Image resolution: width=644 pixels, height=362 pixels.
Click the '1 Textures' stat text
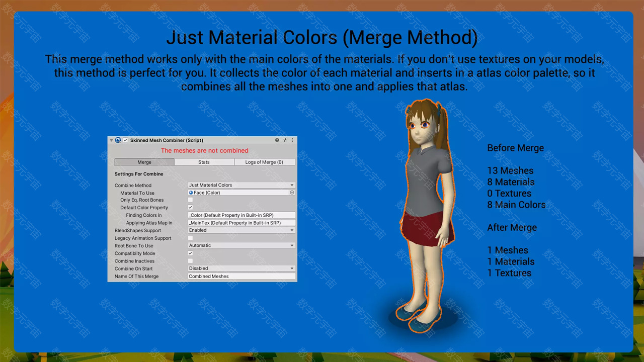pyautogui.click(x=509, y=273)
